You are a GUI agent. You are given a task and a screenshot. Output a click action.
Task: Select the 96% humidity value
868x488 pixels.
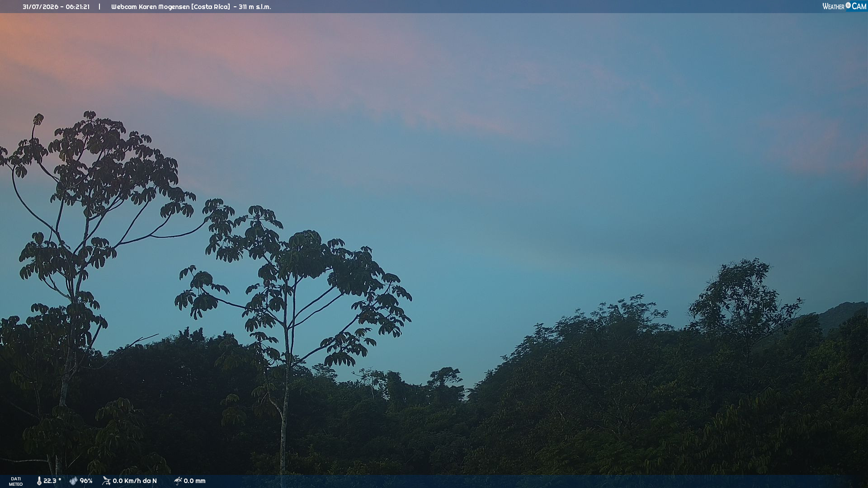tap(86, 481)
